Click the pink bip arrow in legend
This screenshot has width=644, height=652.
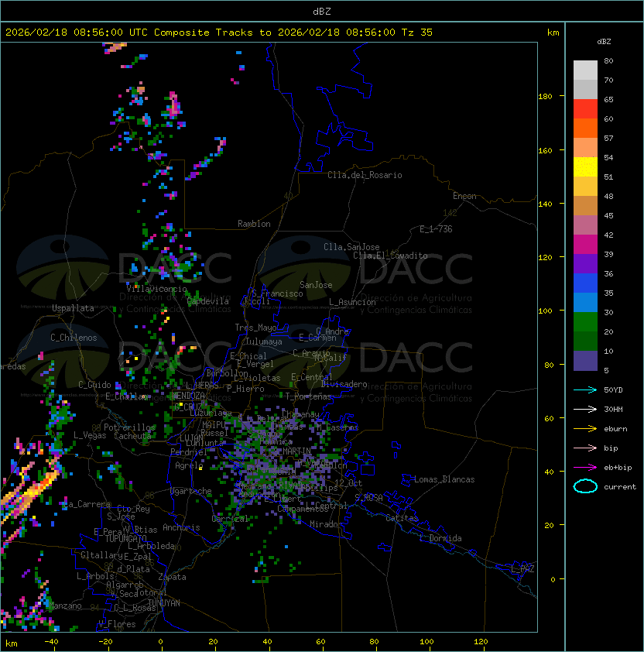coord(585,448)
